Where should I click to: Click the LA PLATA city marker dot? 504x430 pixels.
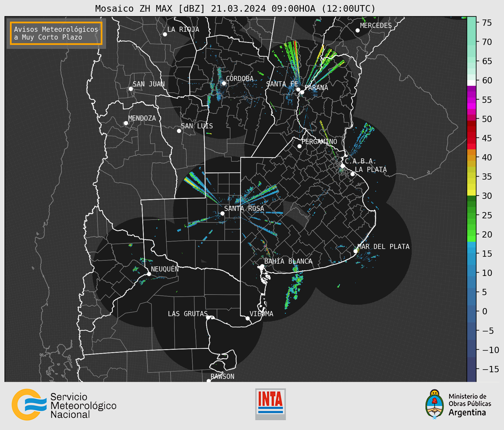(x=353, y=174)
